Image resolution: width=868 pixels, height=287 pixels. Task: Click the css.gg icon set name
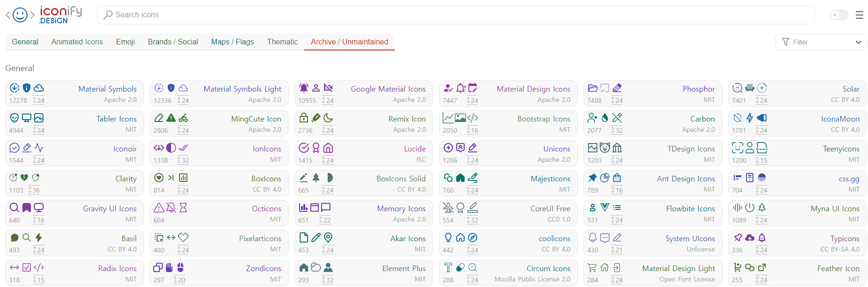(x=849, y=179)
